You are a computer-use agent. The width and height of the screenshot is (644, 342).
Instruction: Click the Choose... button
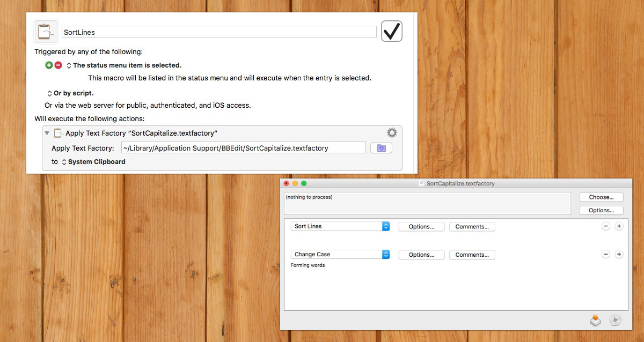click(601, 197)
